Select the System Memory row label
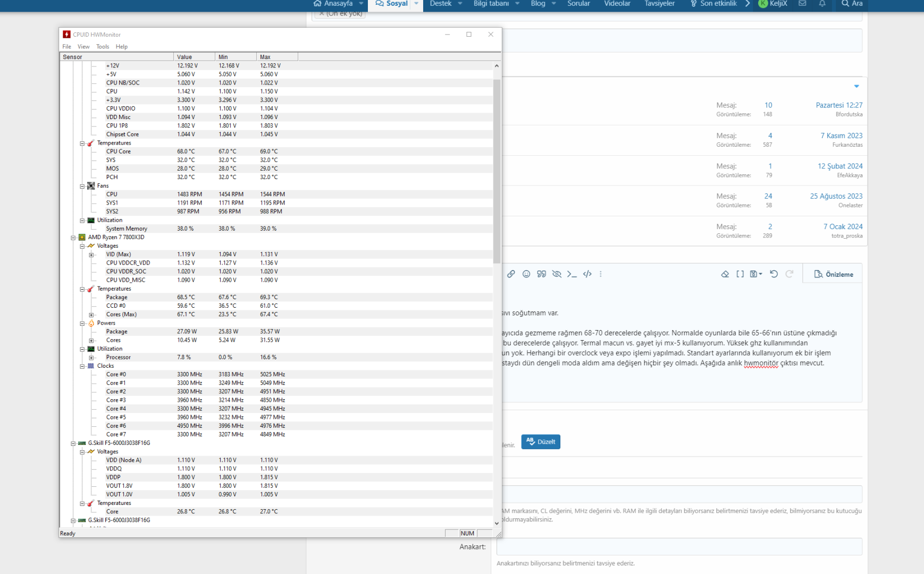 pyautogui.click(x=127, y=229)
